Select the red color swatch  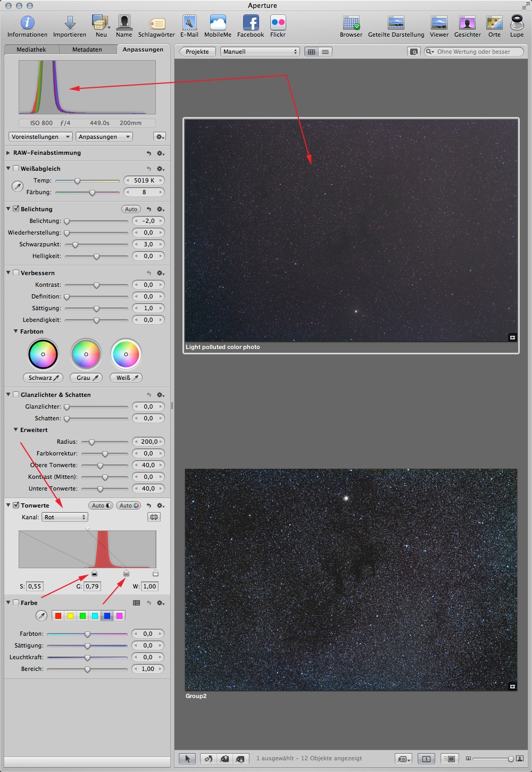[x=59, y=616]
